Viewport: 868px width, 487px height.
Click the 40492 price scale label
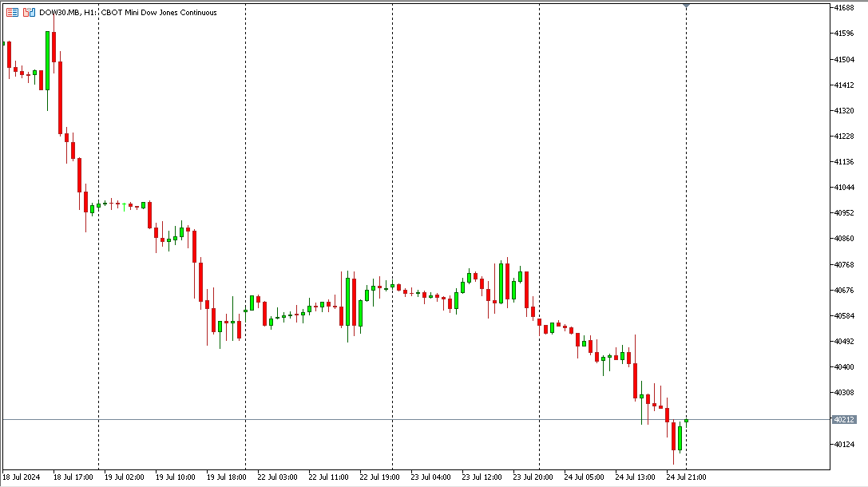click(x=844, y=342)
